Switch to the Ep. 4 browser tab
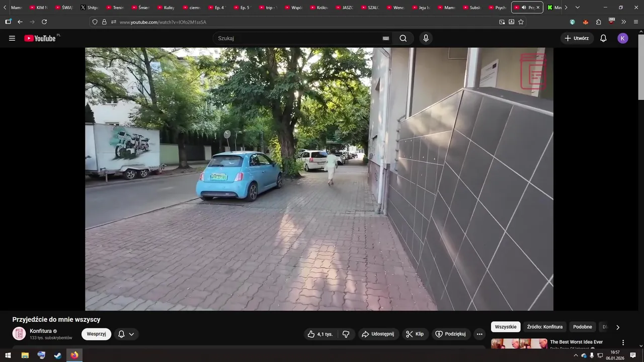This screenshot has width=644, height=362. pos(217,8)
